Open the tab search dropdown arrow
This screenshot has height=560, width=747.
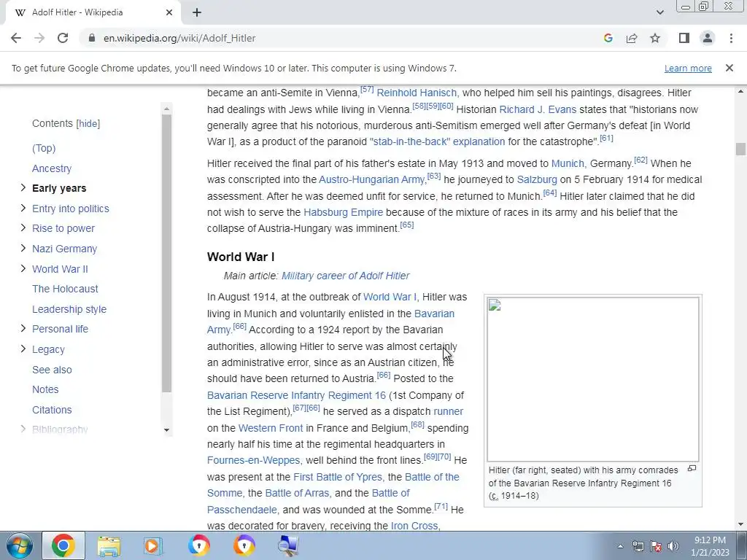[x=659, y=12]
